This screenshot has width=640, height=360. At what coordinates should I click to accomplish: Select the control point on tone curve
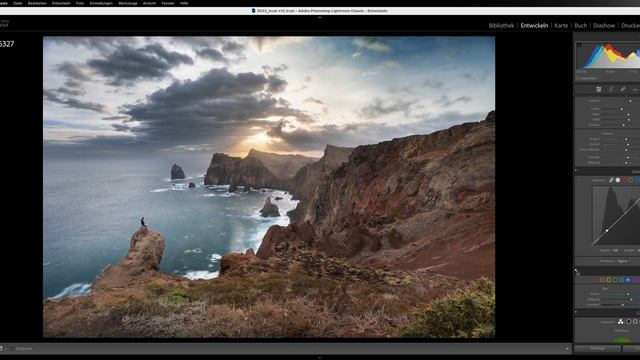pos(607,231)
